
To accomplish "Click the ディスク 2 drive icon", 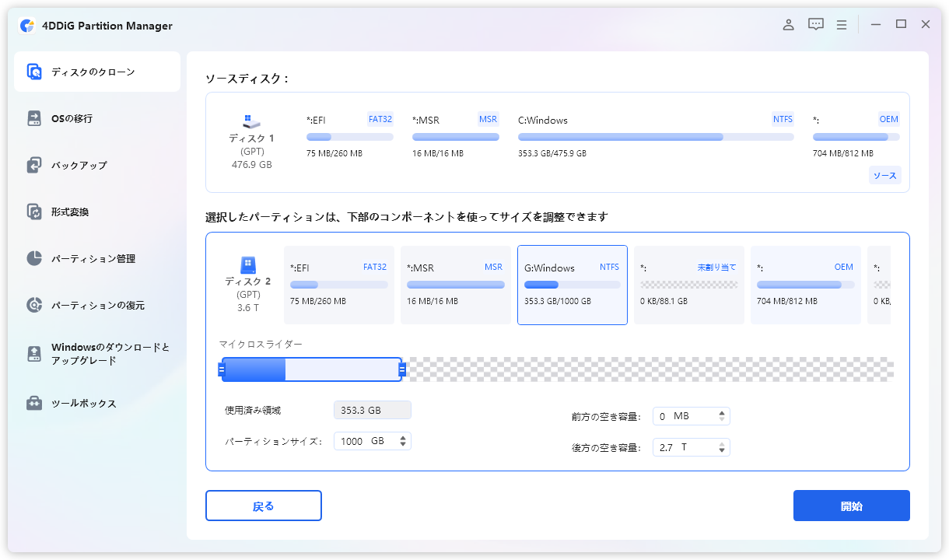I will click(247, 265).
